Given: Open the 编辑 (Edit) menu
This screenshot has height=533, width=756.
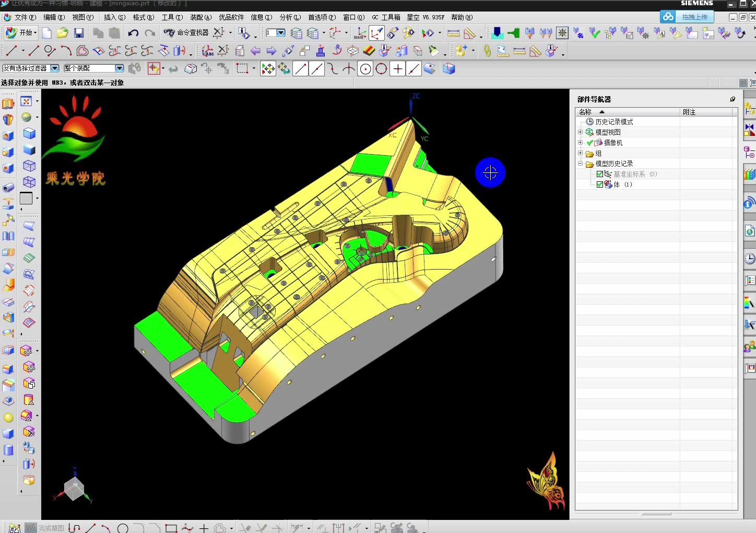Looking at the screenshot, I should click(54, 17).
